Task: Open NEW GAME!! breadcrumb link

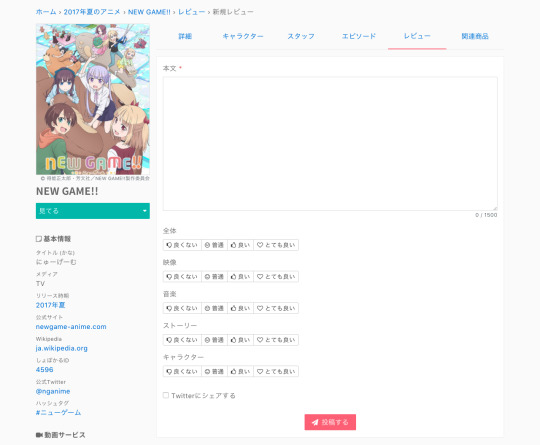Action: [149, 12]
